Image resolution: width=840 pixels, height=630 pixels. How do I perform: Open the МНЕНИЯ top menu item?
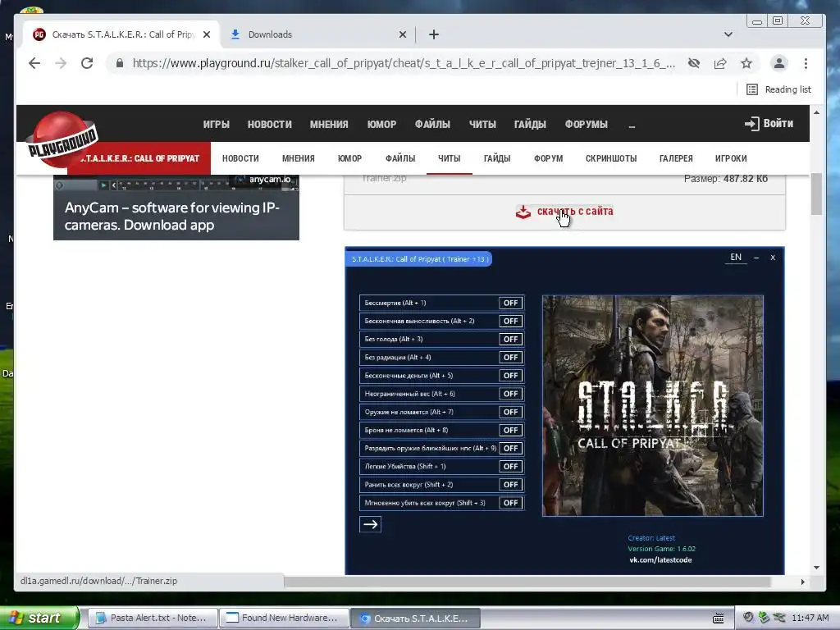pos(329,125)
